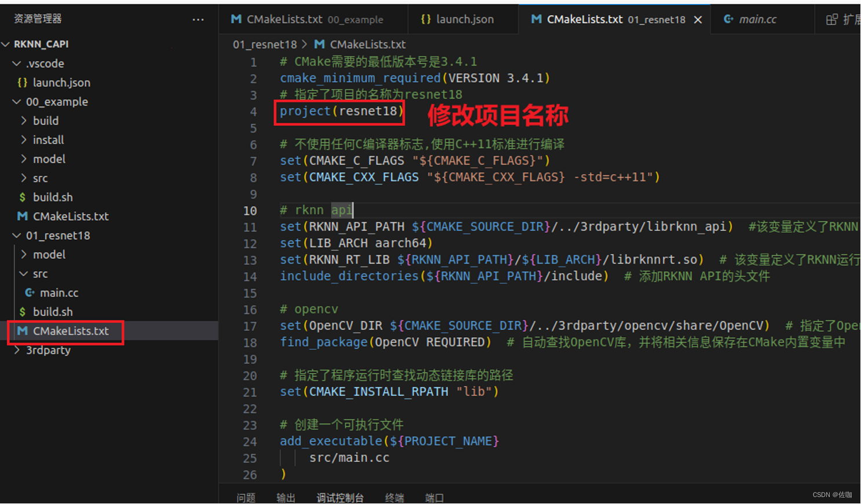The image size is (861, 504).
Task: Select CMakeLists.txt 01_resnet18 editor tab
Action: pos(614,19)
